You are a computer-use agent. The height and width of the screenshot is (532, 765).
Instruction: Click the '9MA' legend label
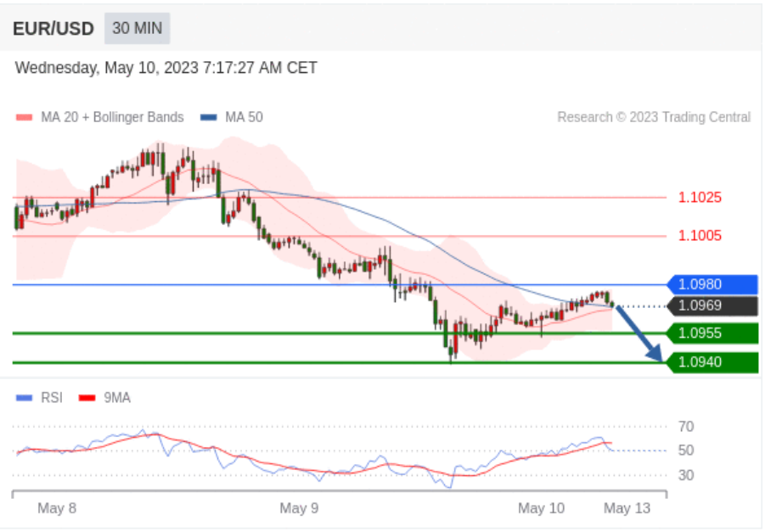[117, 399]
